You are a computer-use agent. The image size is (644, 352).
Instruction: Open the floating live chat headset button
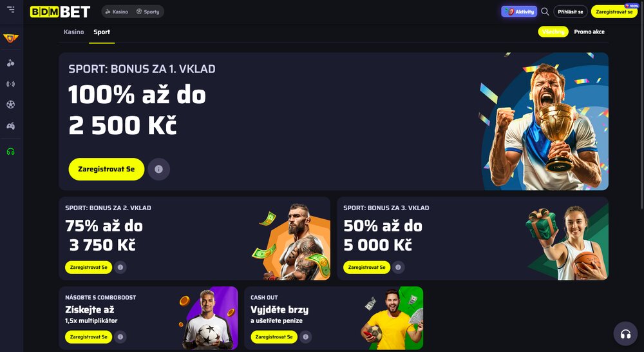tap(625, 333)
